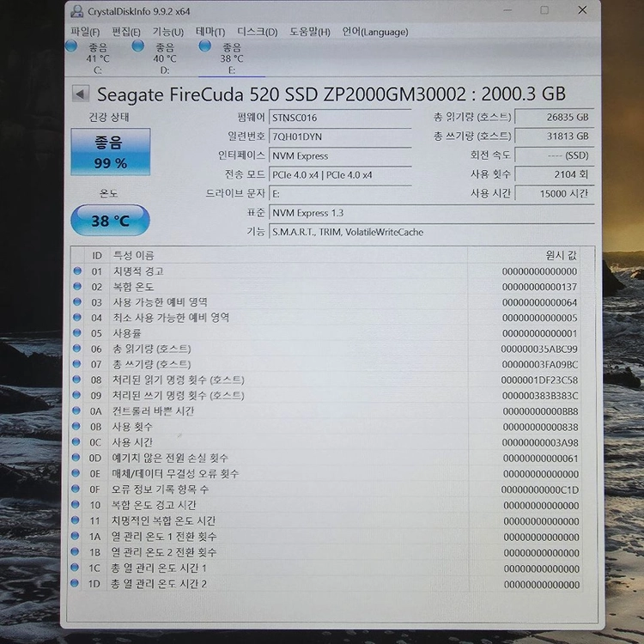The width and height of the screenshot is (644, 644).
Task: Open the 도움말(H) menu
Action: pyautogui.click(x=310, y=32)
